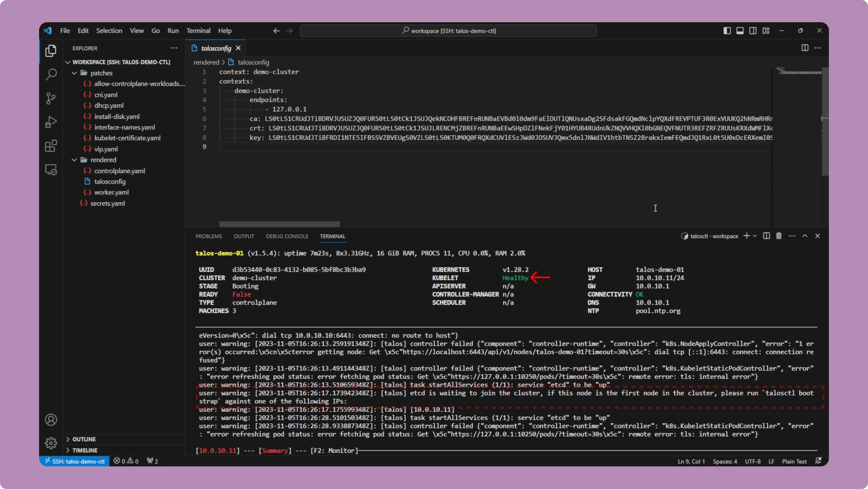Click the SSH: talos-demo-ctl remote indicator
This screenshot has height=489, width=868.
[74, 461]
